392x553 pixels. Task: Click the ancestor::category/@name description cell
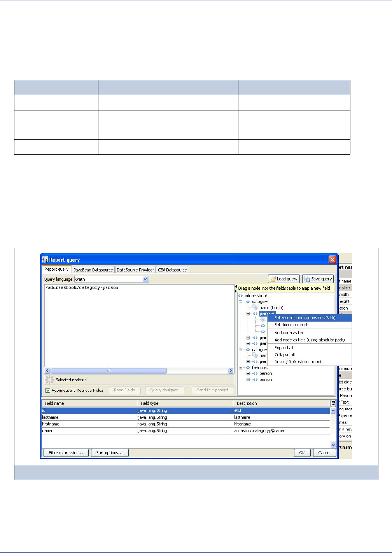[x=282, y=430]
